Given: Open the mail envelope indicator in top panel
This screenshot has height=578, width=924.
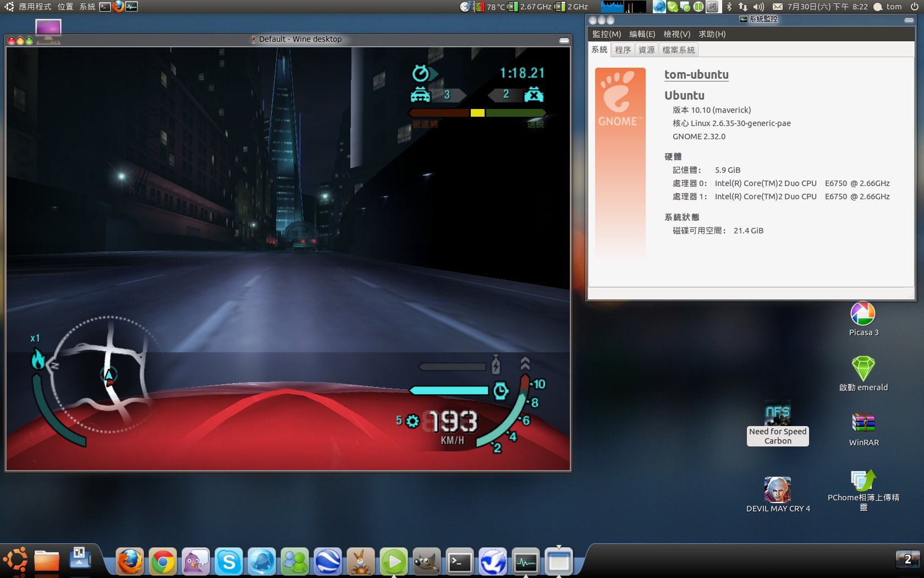Looking at the screenshot, I should click(x=778, y=7).
